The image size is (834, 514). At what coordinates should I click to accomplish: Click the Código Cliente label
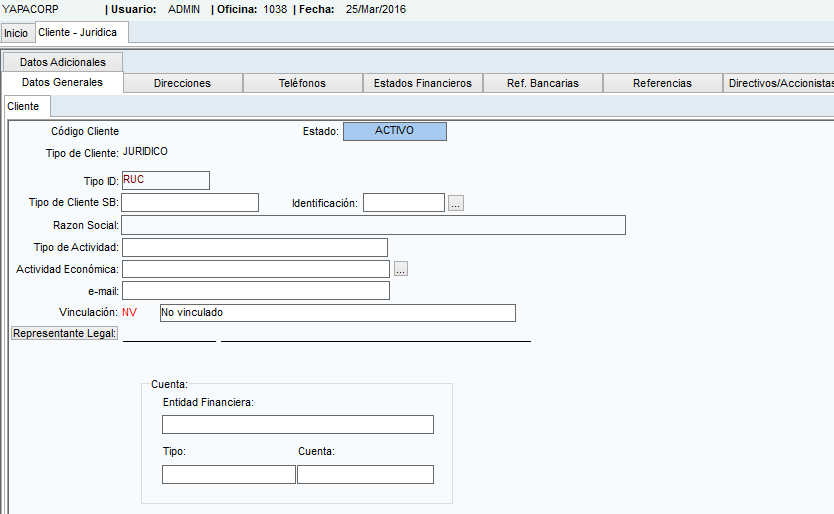tap(85, 131)
